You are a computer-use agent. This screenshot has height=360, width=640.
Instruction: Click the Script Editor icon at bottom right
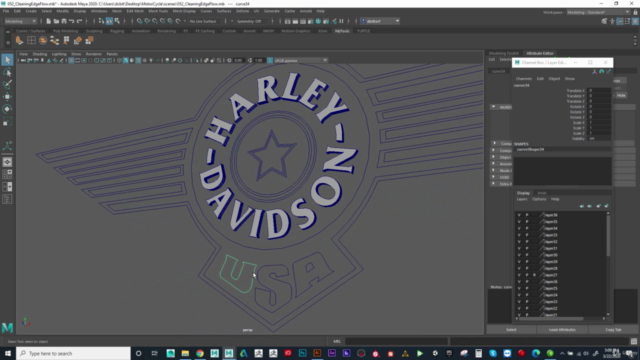click(x=633, y=341)
